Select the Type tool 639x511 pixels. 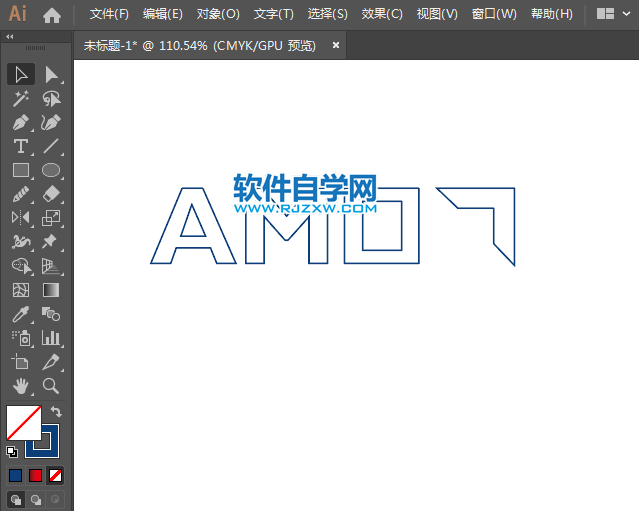21,146
